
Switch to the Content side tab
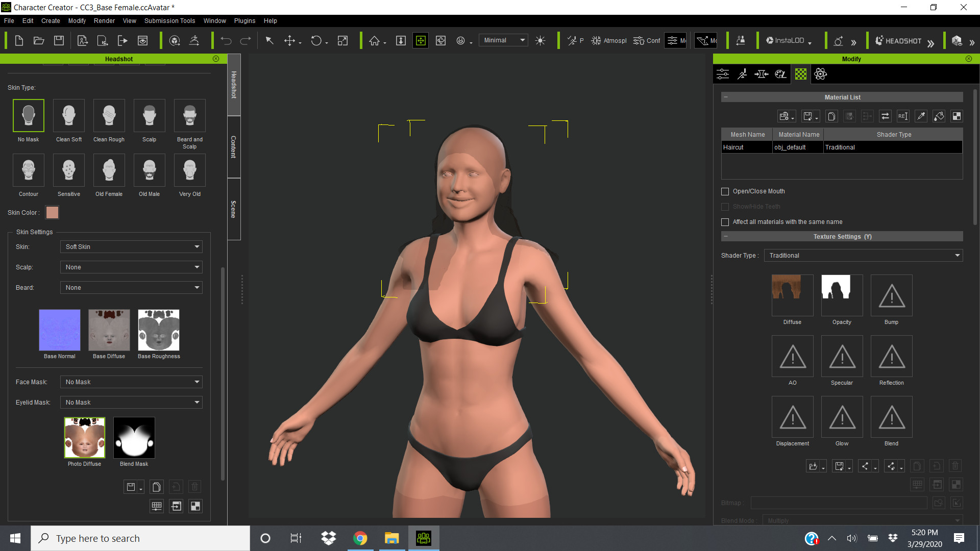pyautogui.click(x=234, y=147)
